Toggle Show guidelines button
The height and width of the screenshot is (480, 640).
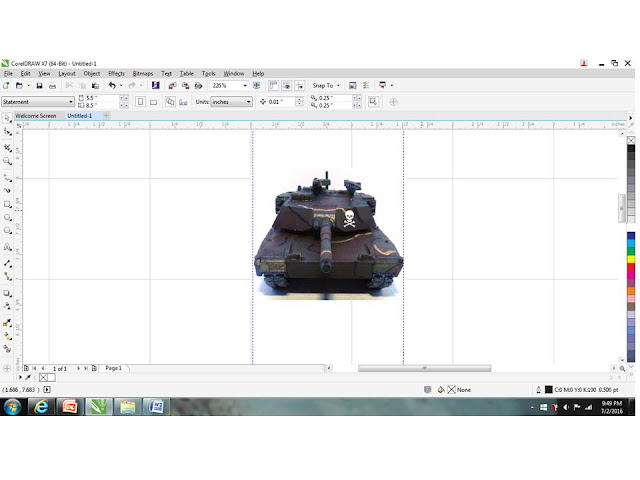click(300, 85)
